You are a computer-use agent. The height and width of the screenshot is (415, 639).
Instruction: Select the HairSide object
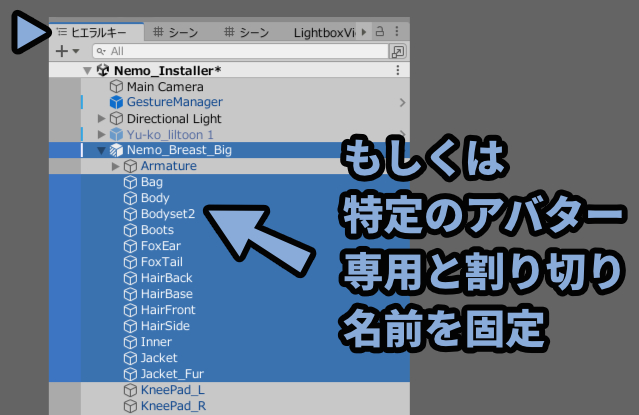click(x=165, y=326)
